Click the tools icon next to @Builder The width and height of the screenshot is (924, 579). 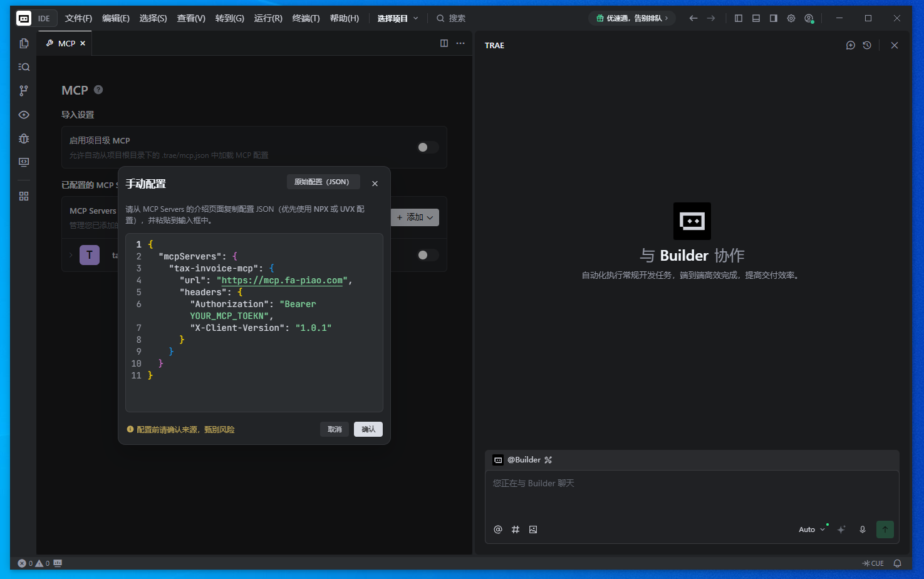(x=548, y=460)
